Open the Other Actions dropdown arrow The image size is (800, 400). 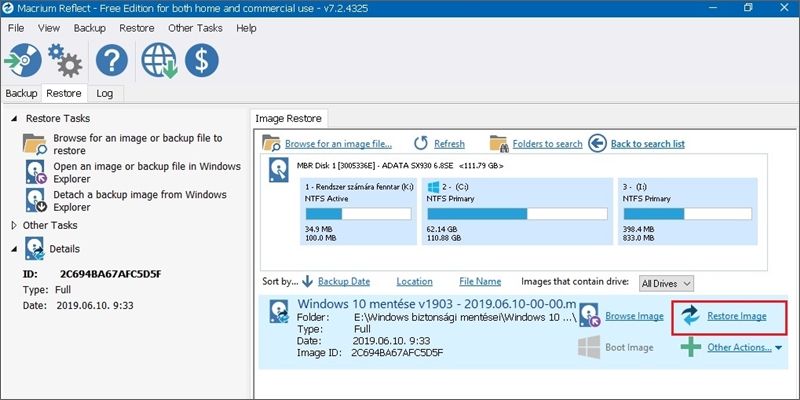coord(779,348)
